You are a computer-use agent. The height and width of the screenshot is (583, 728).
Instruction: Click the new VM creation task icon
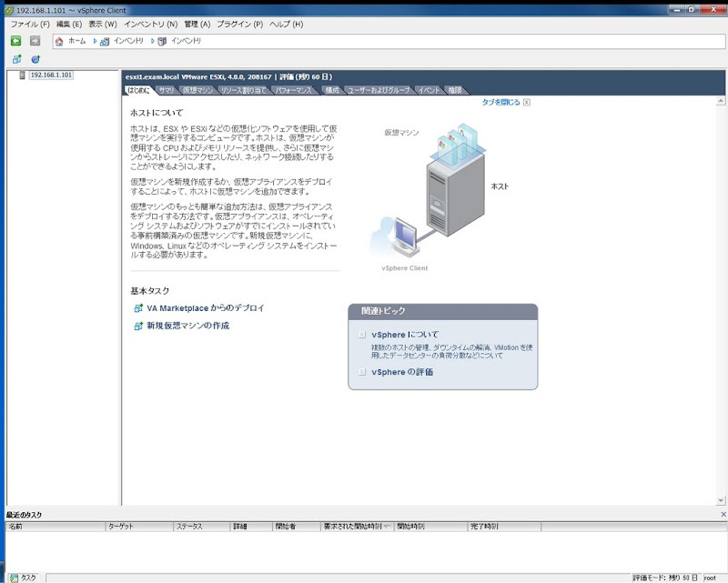tap(138, 326)
